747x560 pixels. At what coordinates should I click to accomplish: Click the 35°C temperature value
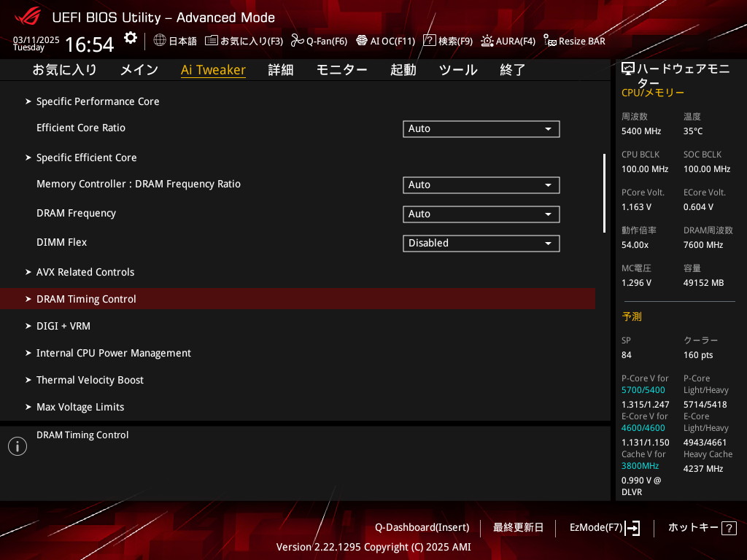(693, 131)
